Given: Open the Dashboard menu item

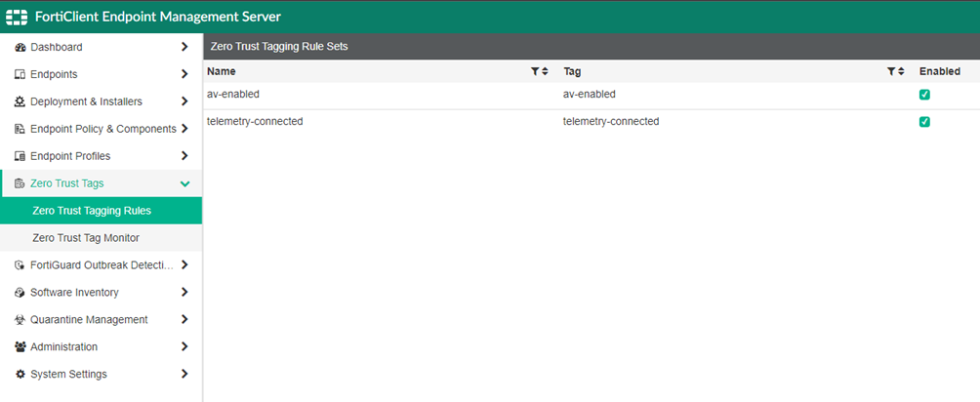Looking at the screenshot, I should pos(101,47).
